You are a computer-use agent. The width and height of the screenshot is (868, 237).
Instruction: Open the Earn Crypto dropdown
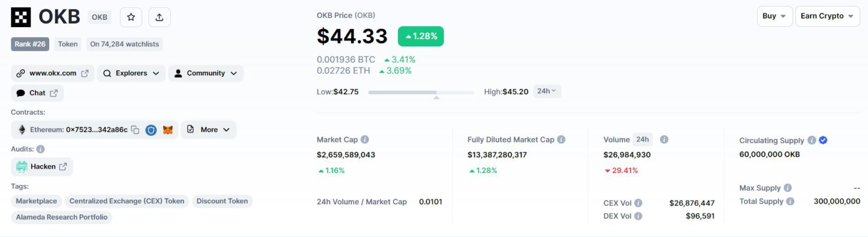827,16
